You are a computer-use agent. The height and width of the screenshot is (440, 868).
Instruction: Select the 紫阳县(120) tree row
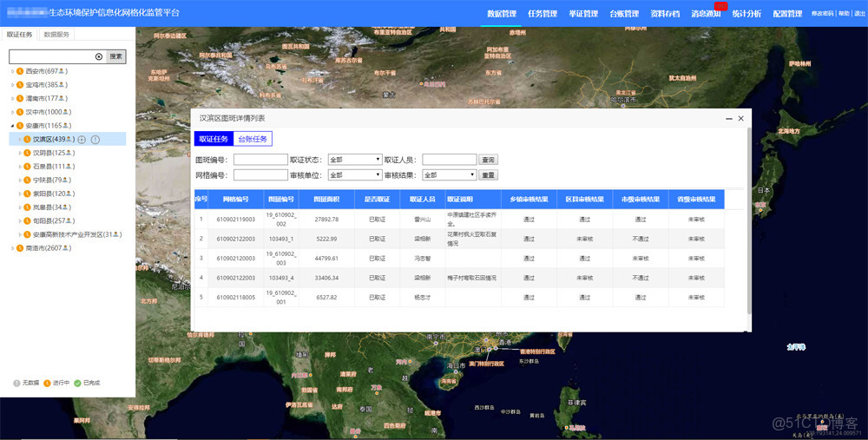point(68,194)
